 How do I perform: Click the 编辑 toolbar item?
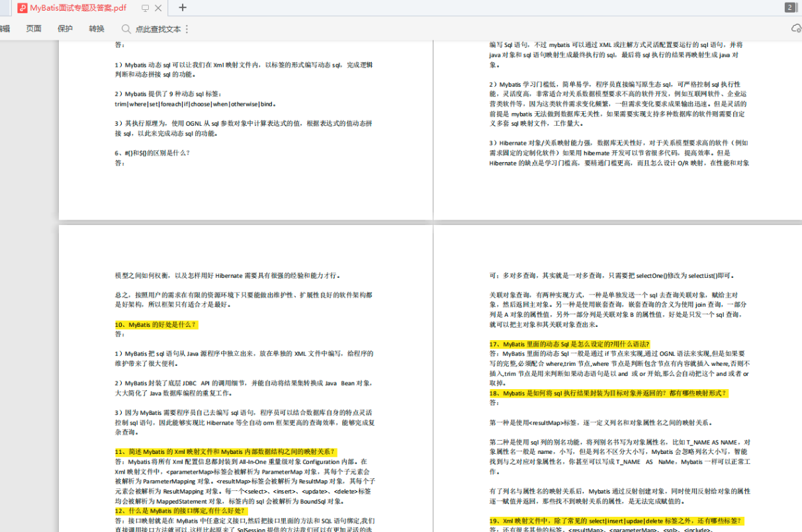point(5,28)
